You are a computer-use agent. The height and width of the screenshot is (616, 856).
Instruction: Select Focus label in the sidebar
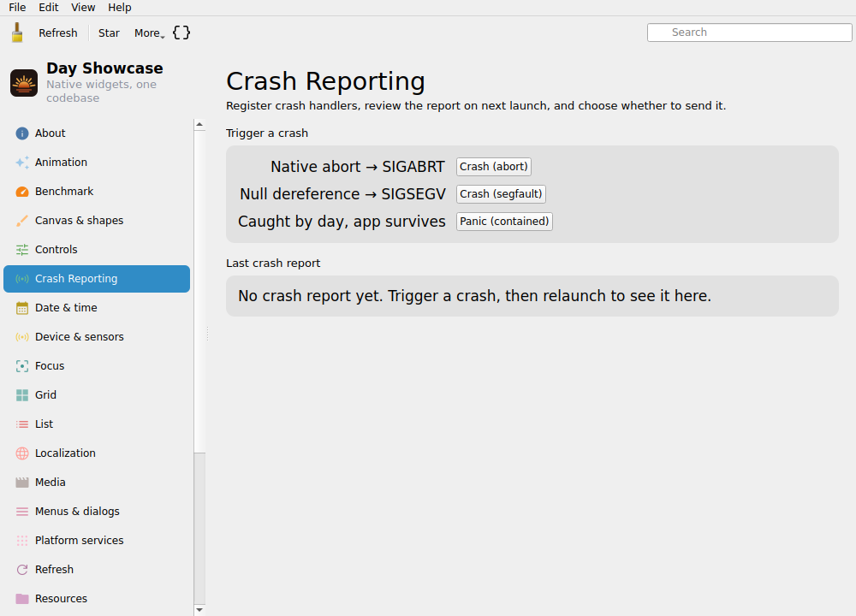(50, 366)
